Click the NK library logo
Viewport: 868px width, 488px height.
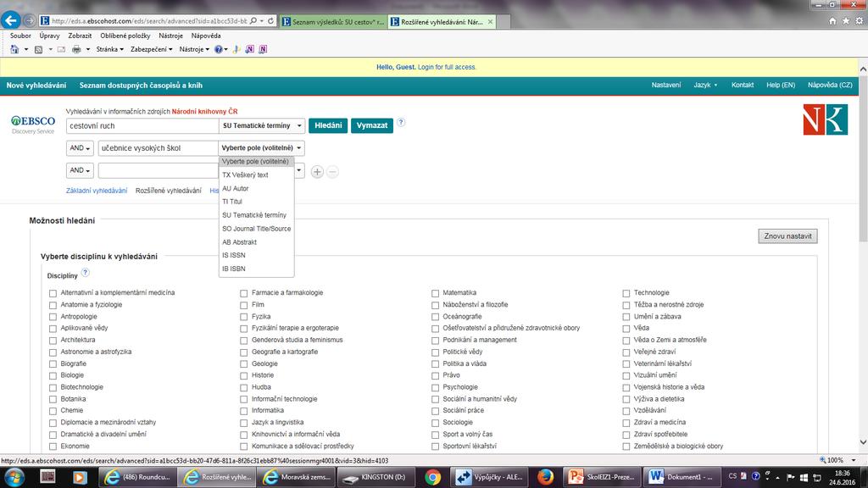coord(826,119)
